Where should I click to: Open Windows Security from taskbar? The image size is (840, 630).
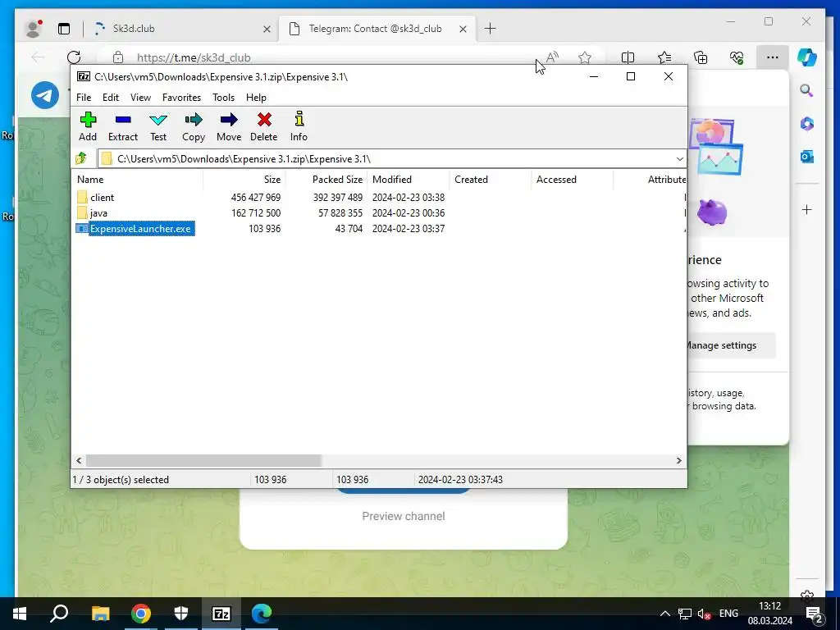pos(181,614)
